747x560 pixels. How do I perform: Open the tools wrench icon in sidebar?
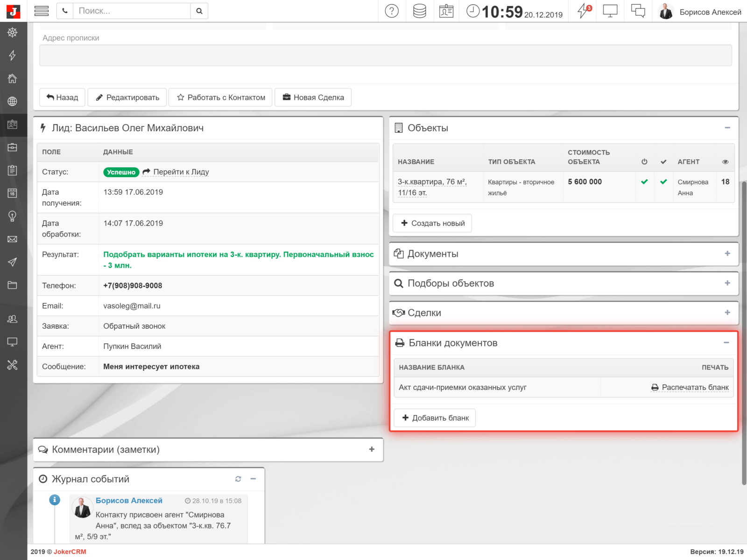13,365
